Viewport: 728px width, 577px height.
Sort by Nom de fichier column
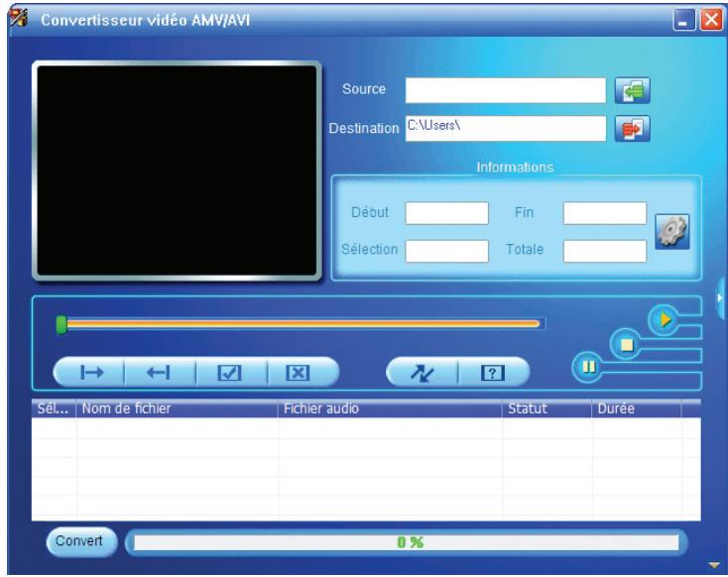click(177, 408)
